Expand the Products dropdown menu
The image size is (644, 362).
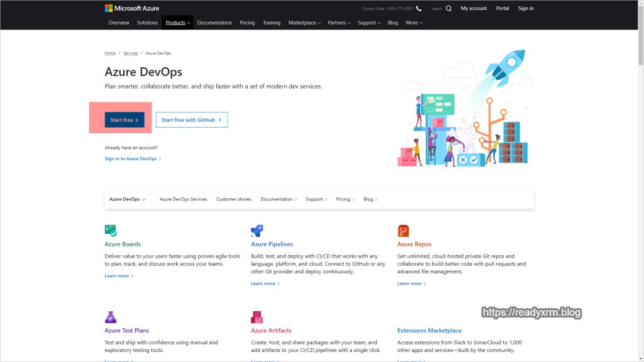tap(177, 23)
